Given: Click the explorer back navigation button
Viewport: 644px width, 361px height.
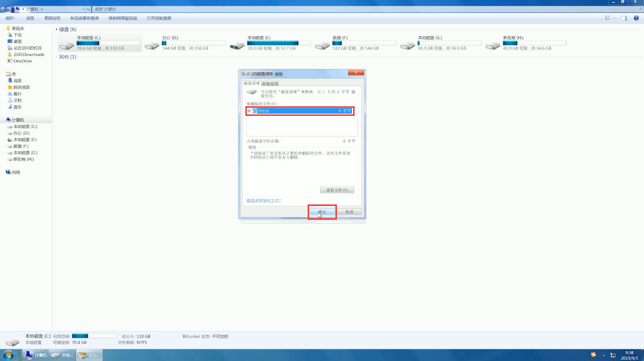Looking at the screenshot, I should (x=3, y=9).
